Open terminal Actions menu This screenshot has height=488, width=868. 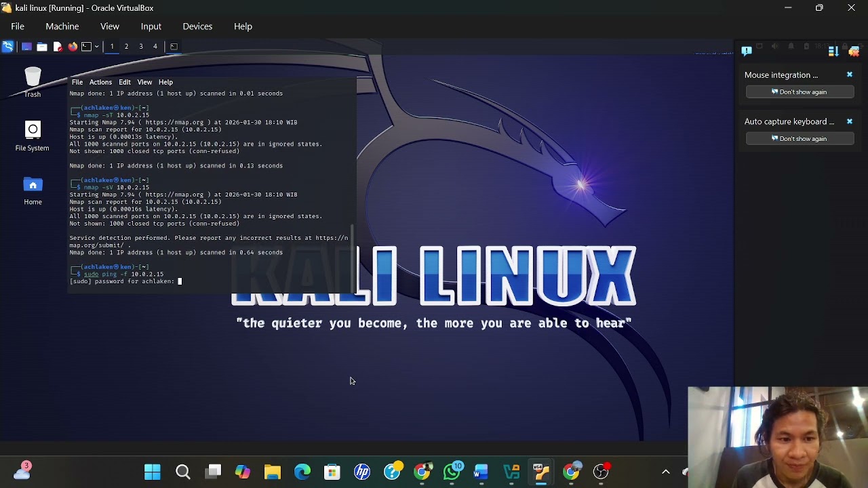(x=100, y=82)
